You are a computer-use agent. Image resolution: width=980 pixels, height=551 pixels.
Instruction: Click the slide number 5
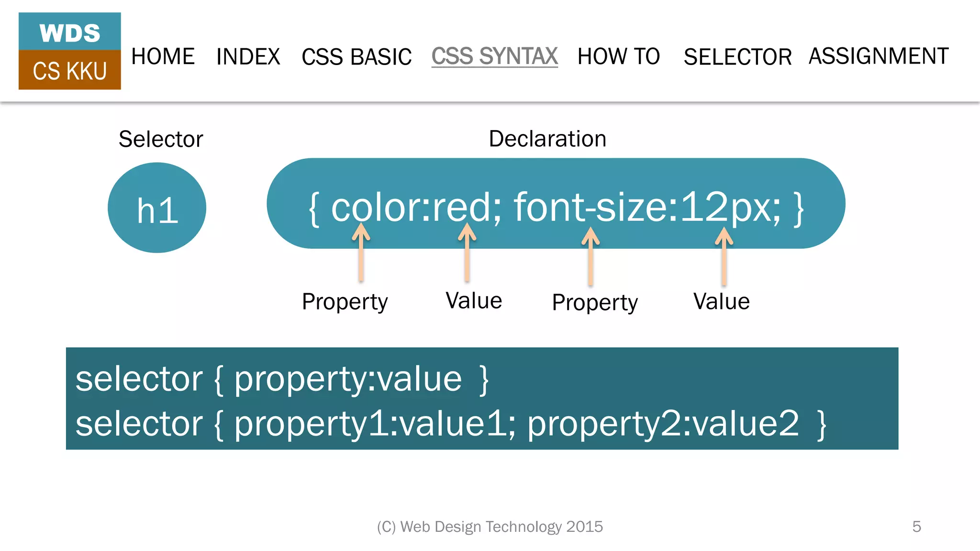point(916,527)
